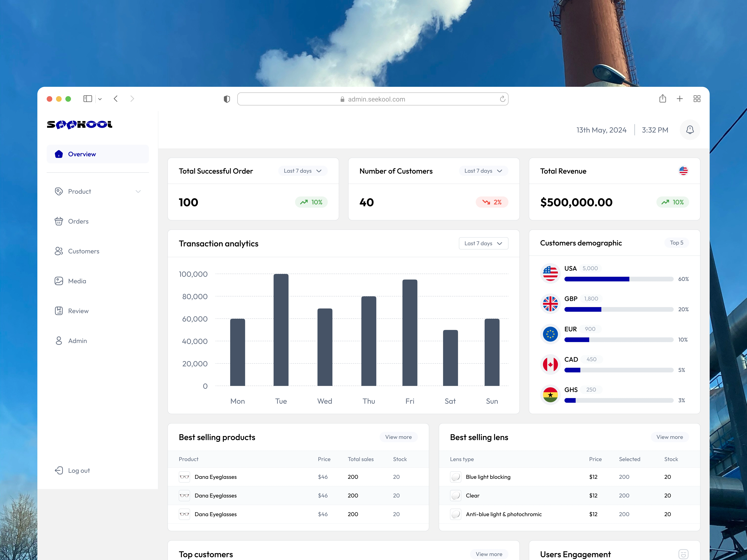The image size is (747, 560).
Task: Click the EU flag beside EUR
Action: 550,334
